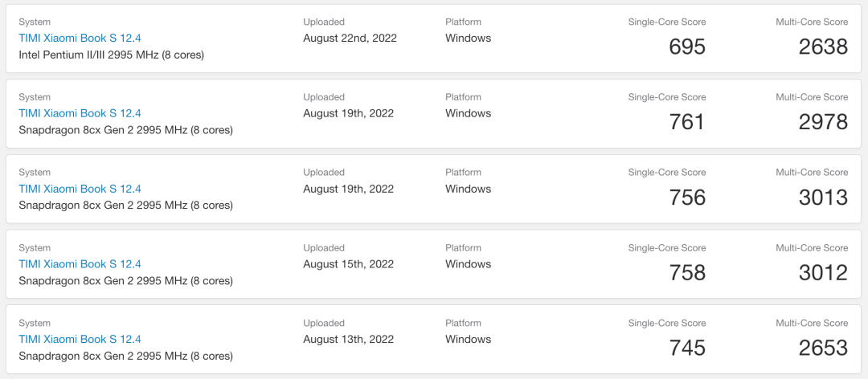Click the single-core score 745
This screenshot has width=868, height=379.
tap(687, 348)
